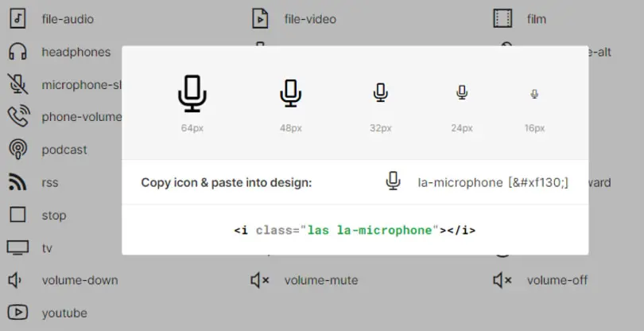Pick the phone-volume icon
This screenshot has width=644, height=331.
(x=18, y=116)
